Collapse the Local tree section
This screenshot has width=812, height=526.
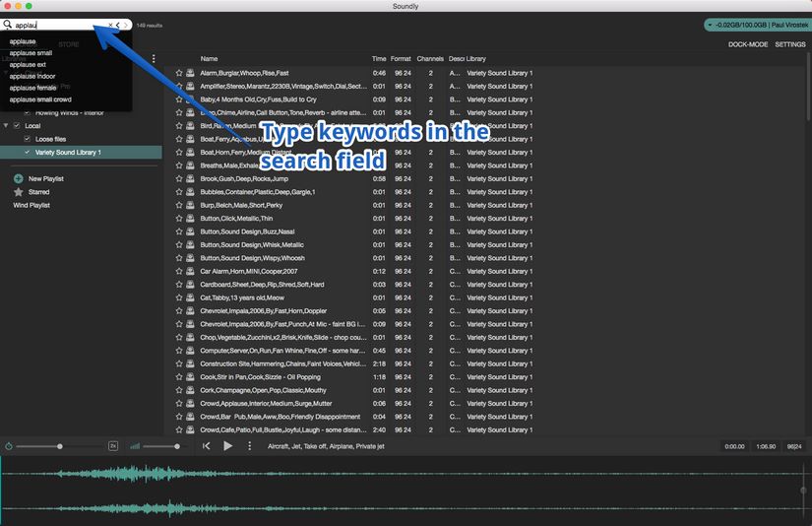click(x=6, y=126)
